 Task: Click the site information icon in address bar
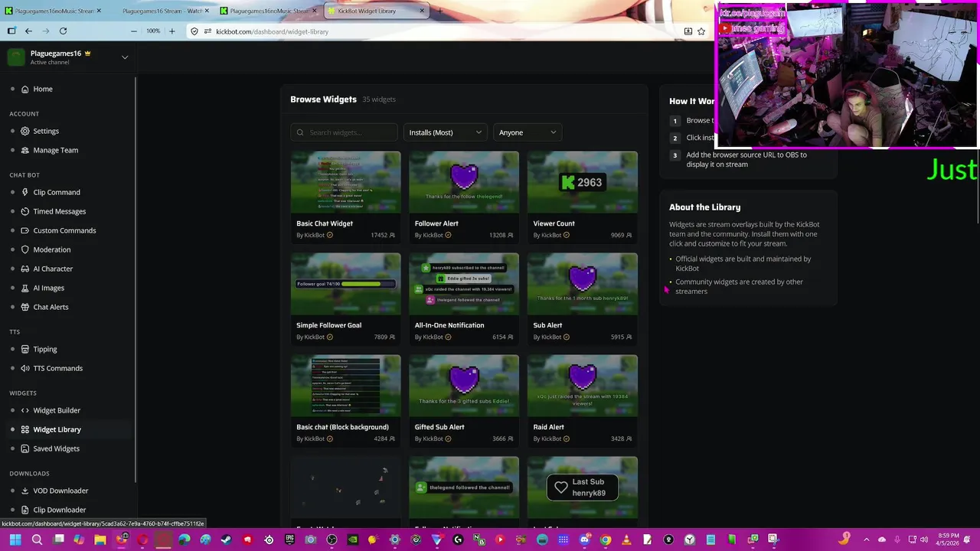207,31
